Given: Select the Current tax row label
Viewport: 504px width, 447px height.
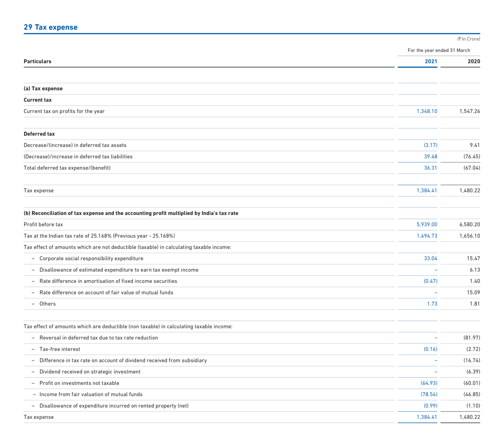Looking at the screenshot, I should [38, 100].
